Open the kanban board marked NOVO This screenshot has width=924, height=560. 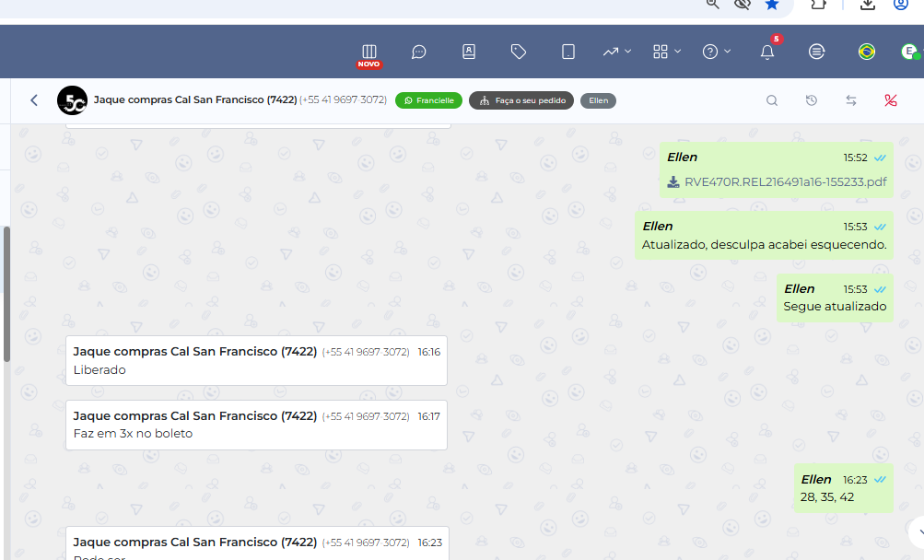coord(369,52)
